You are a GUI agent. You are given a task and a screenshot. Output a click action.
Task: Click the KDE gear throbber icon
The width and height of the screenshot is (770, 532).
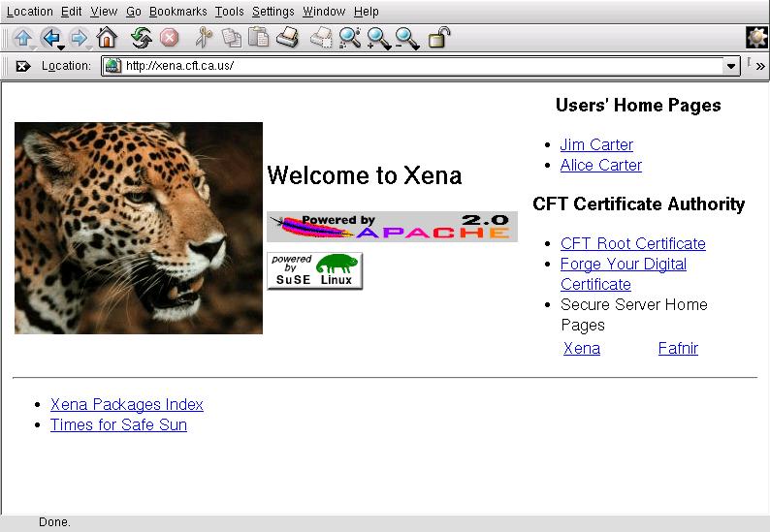pyautogui.click(x=756, y=38)
